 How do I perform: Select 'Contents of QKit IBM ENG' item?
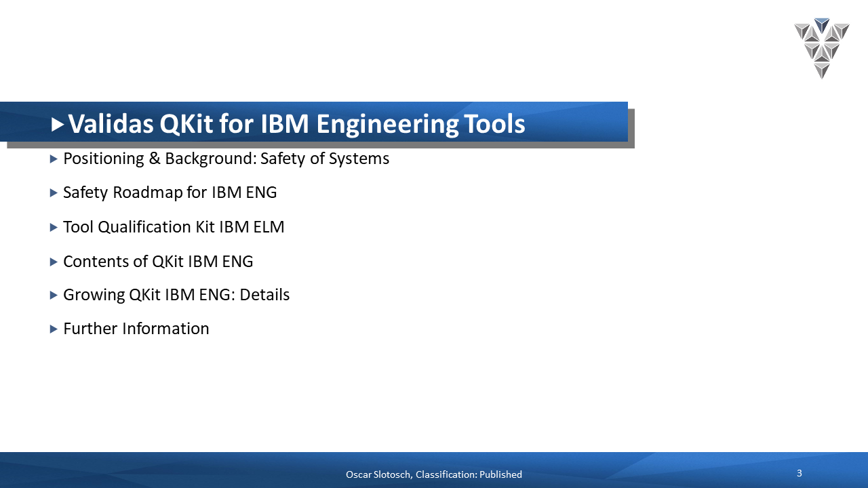point(158,261)
